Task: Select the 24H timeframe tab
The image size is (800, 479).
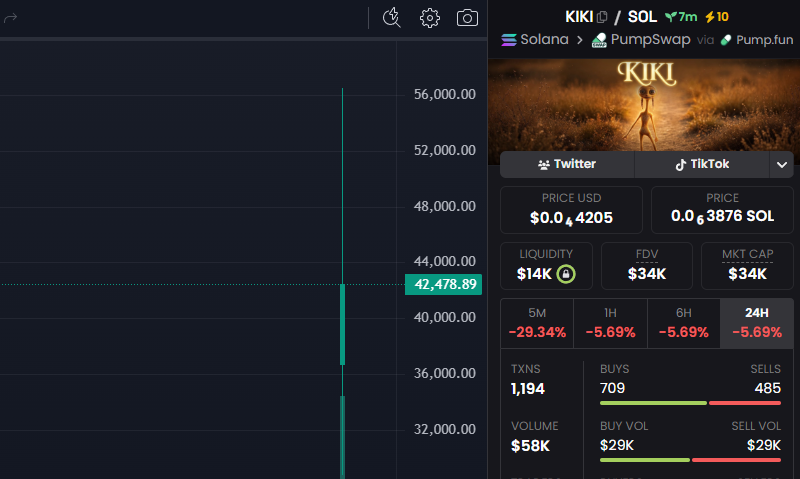Action: [x=757, y=323]
